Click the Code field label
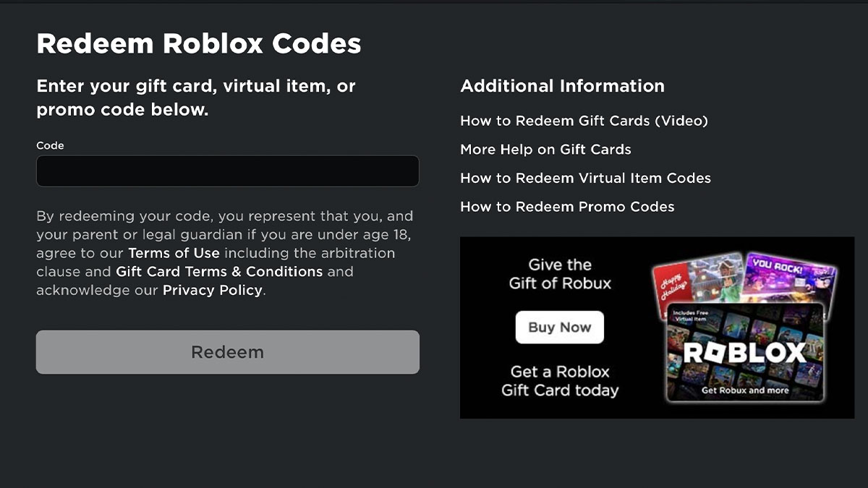This screenshot has width=868, height=488. (x=50, y=145)
